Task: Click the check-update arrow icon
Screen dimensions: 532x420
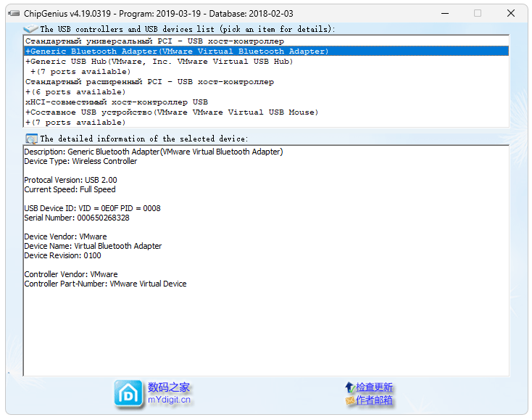Action: click(x=350, y=387)
